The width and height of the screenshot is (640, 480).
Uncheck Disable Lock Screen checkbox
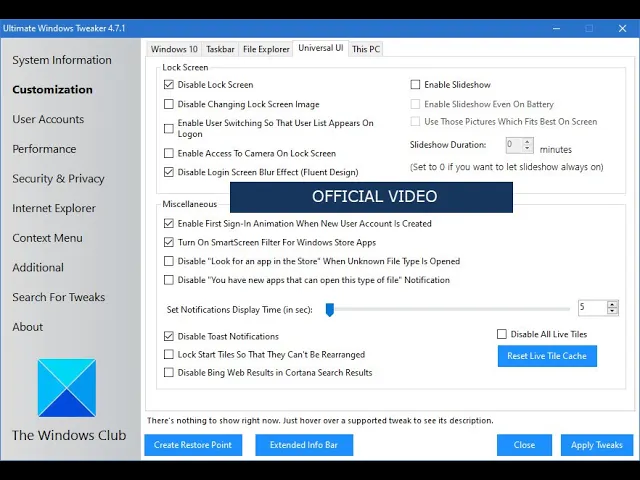point(169,84)
